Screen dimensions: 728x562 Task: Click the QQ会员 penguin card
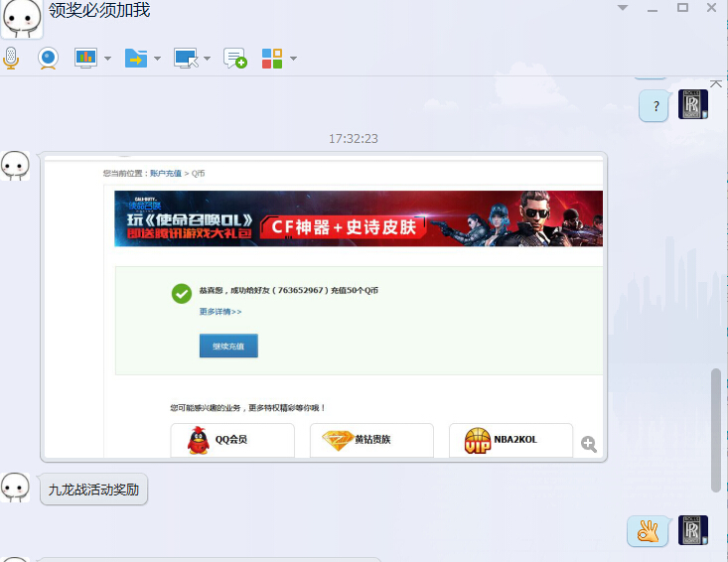[232, 440]
